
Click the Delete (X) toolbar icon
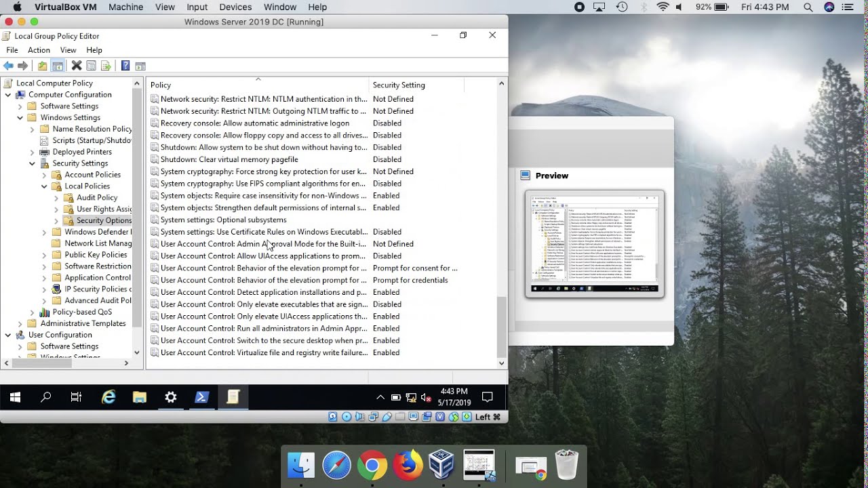77,66
